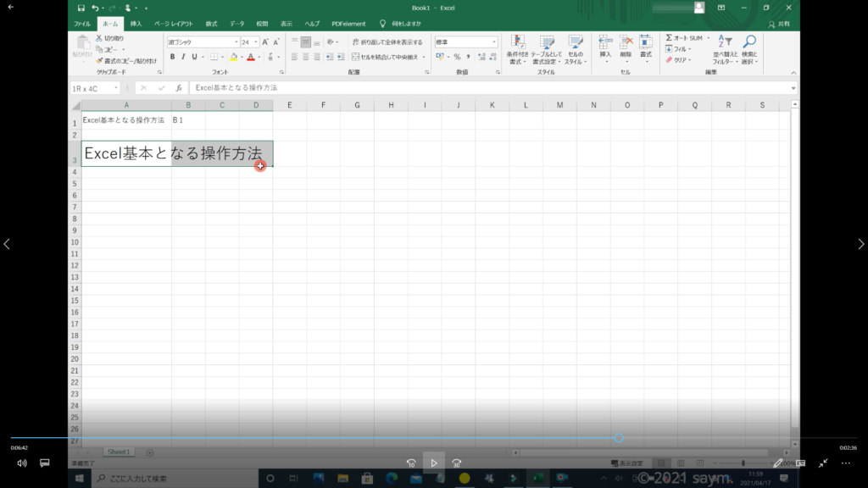Open the データ (Data) ribbon tab
Screen dimensions: 868x488
[236, 24]
